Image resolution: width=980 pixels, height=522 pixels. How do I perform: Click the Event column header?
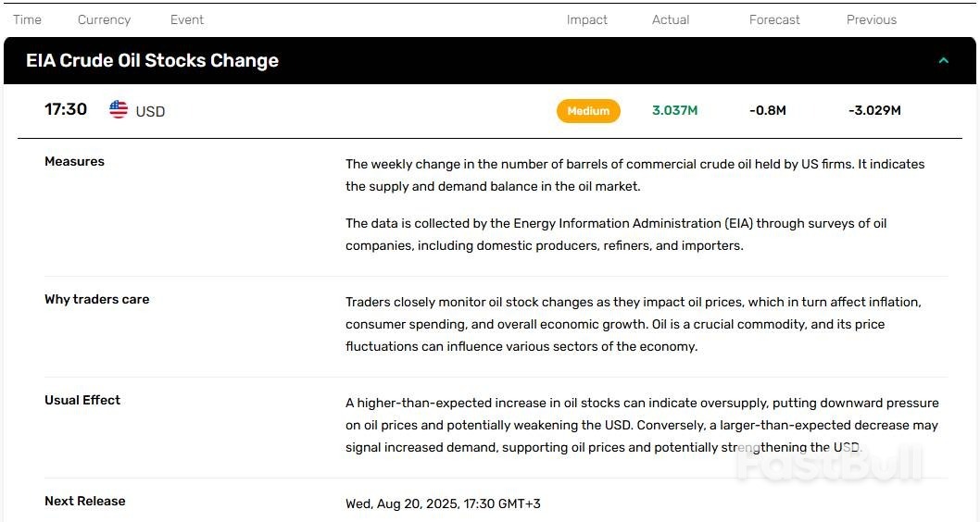(187, 19)
